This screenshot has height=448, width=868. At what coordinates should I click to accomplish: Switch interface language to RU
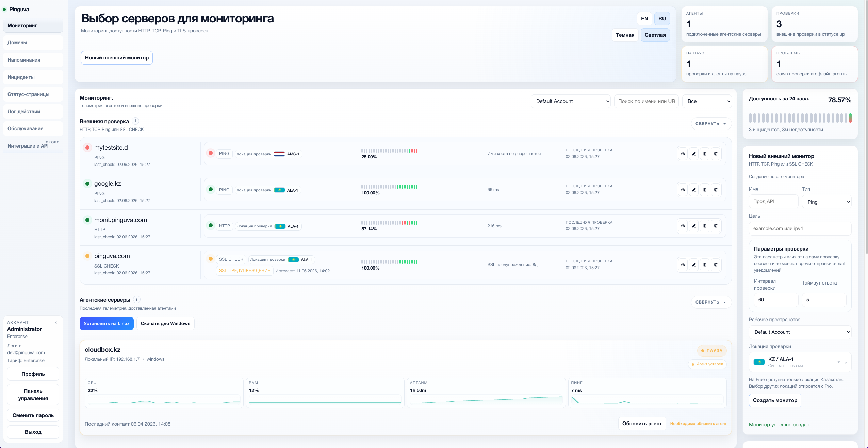click(662, 19)
